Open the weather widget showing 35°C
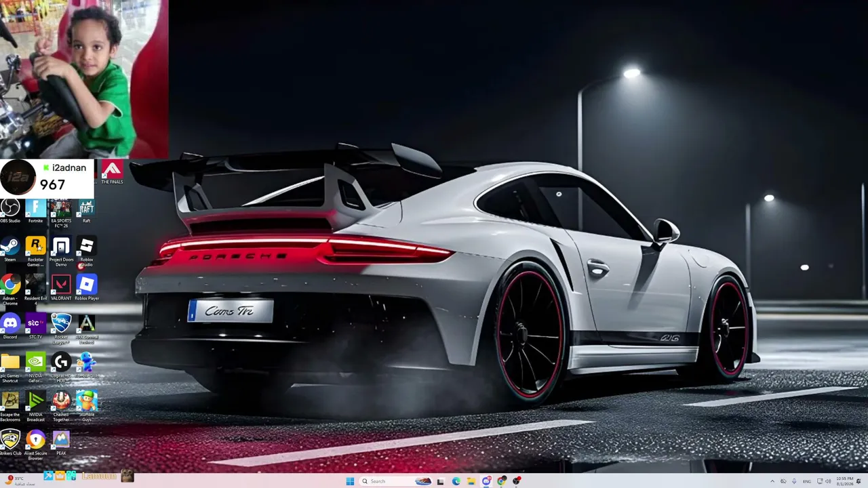The image size is (868, 488). [x=20, y=481]
